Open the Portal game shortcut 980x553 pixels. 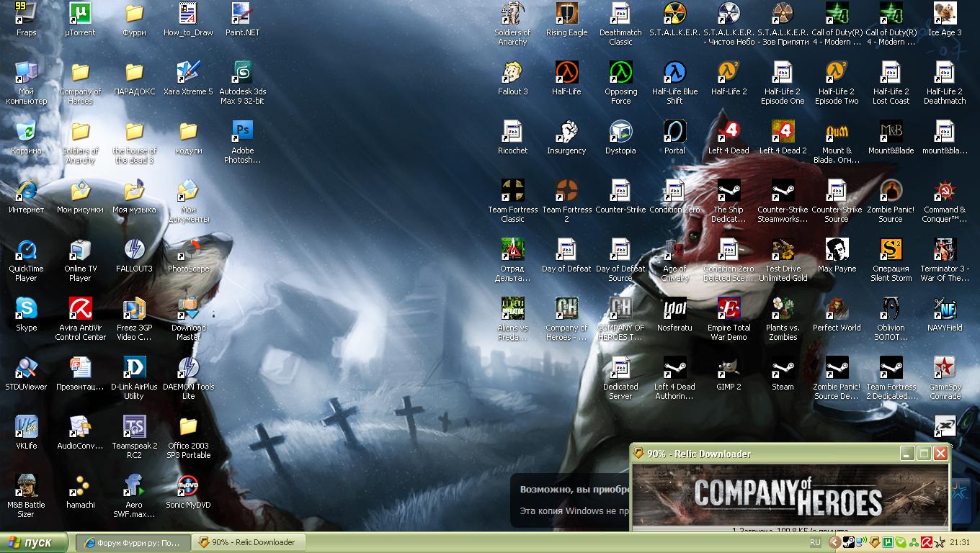pyautogui.click(x=674, y=132)
